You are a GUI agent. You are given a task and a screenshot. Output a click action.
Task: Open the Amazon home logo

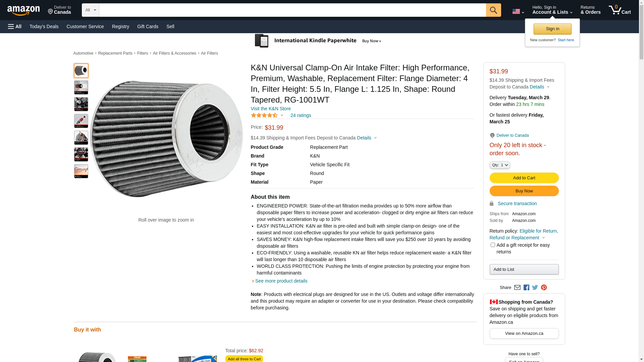23,11
